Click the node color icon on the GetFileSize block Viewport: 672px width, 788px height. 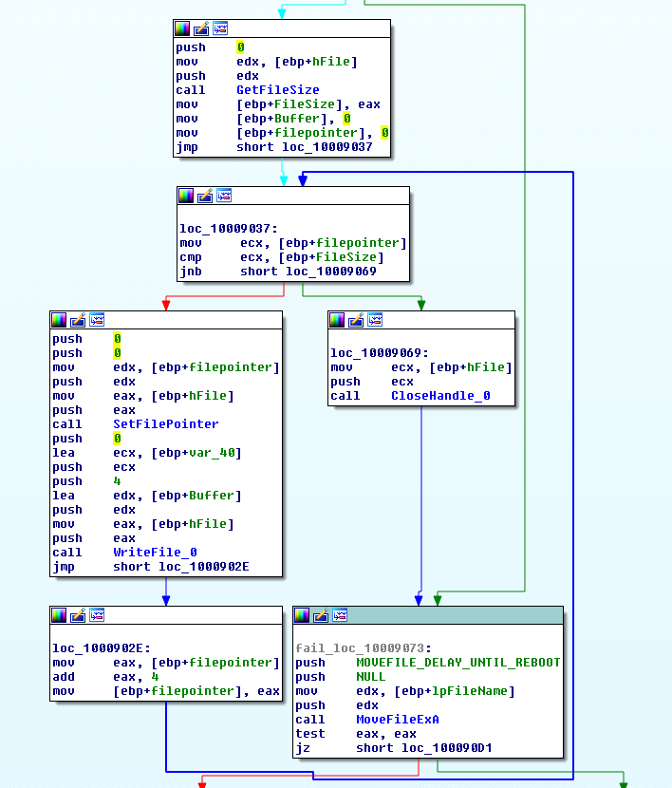(x=182, y=28)
